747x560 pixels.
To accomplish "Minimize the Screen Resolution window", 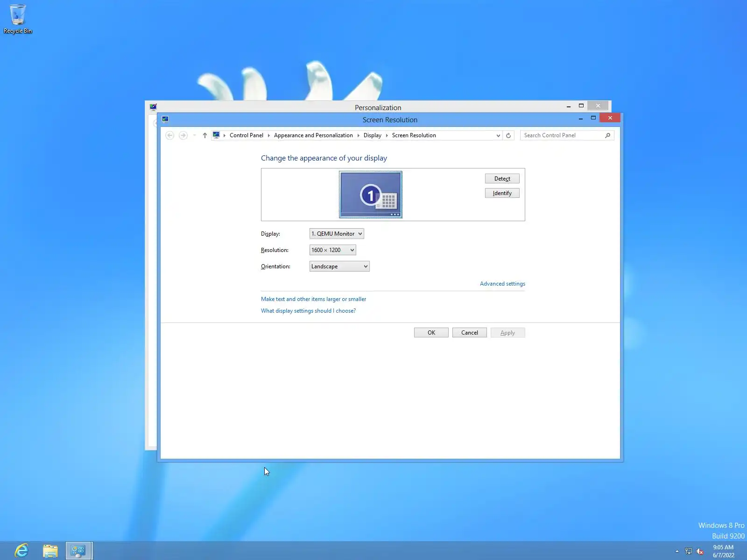I will [581, 119].
